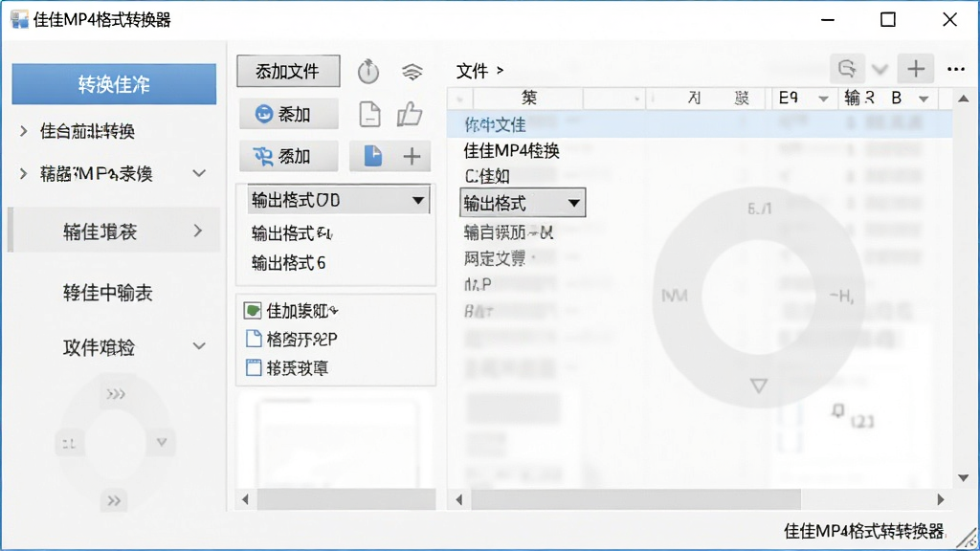Click the plus icon beside the blue document

pyautogui.click(x=412, y=156)
